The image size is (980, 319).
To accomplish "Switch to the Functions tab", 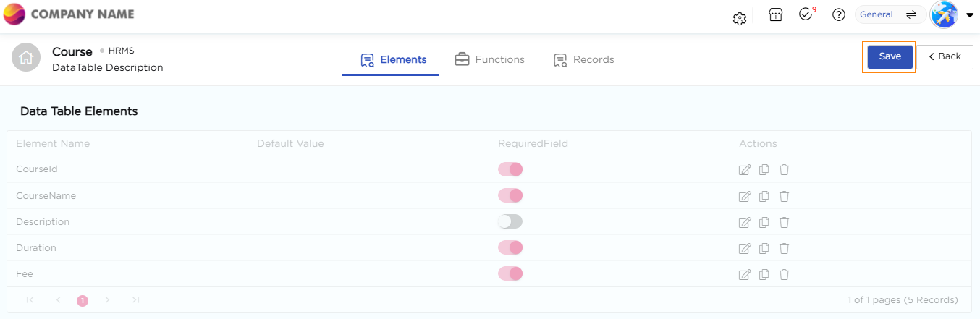I will (x=489, y=59).
